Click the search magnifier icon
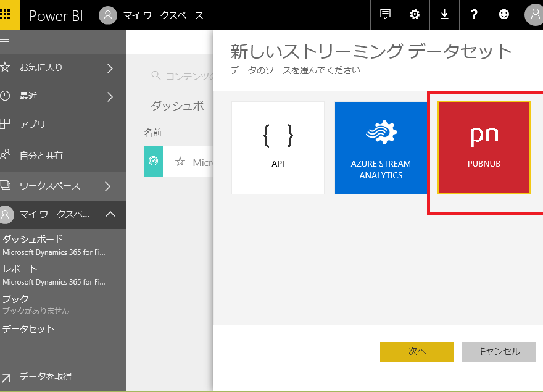Image resolution: width=543 pixels, height=392 pixels. pyautogui.click(x=156, y=75)
